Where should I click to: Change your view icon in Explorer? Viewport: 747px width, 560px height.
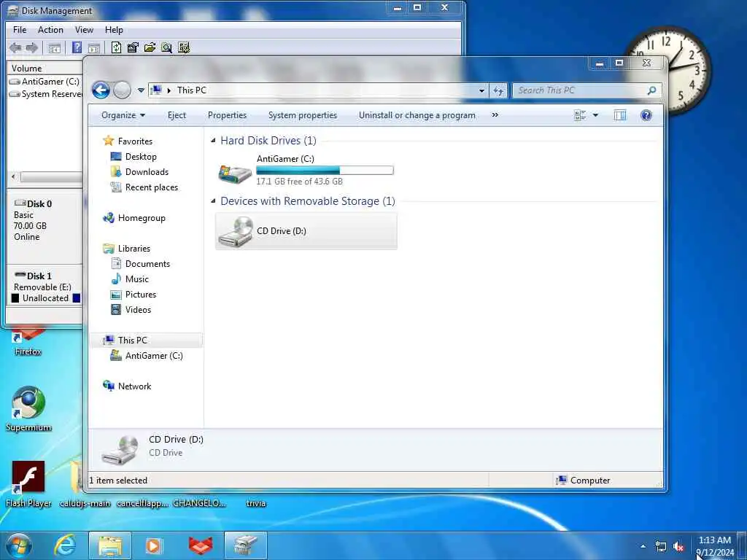580,115
